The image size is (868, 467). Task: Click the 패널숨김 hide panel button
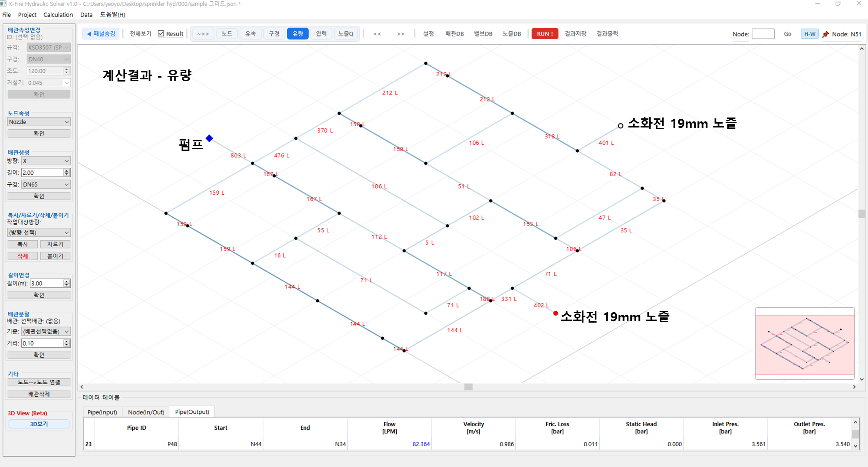tap(101, 33)
